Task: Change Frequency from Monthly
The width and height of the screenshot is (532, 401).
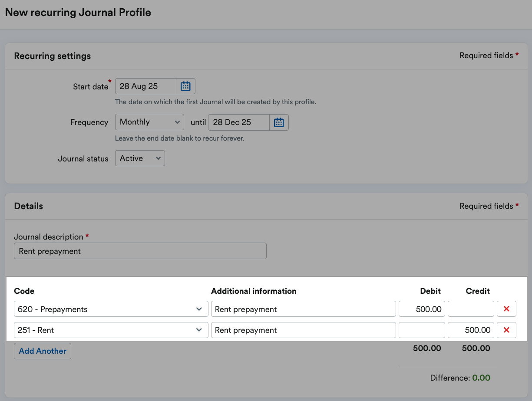Action: [149, 122]
